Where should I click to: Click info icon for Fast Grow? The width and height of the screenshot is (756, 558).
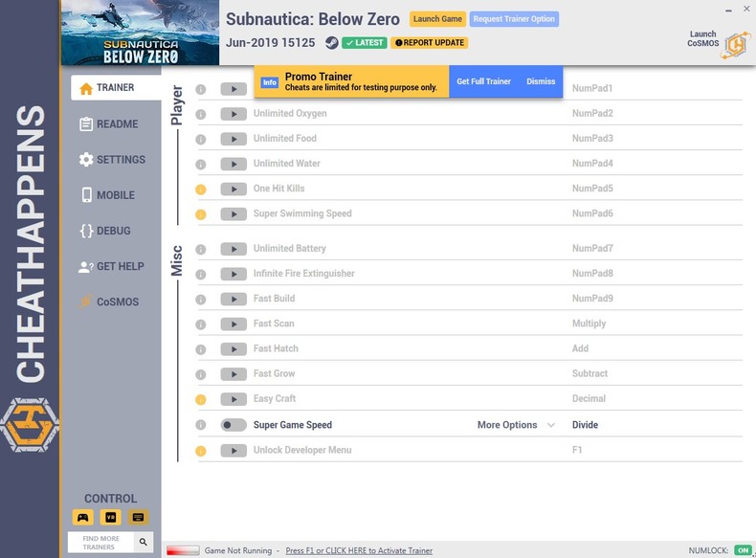201,375
